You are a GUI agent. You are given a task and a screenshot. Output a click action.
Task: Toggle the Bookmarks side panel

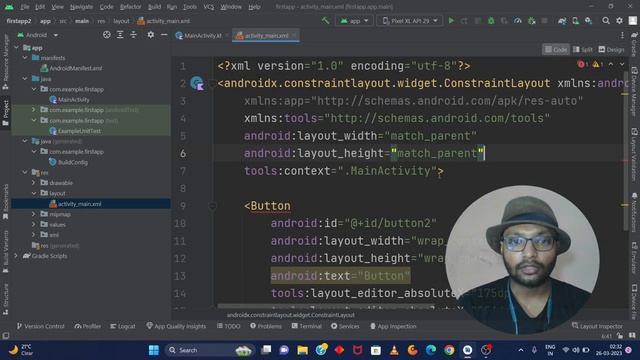click(x=5, y=202)
